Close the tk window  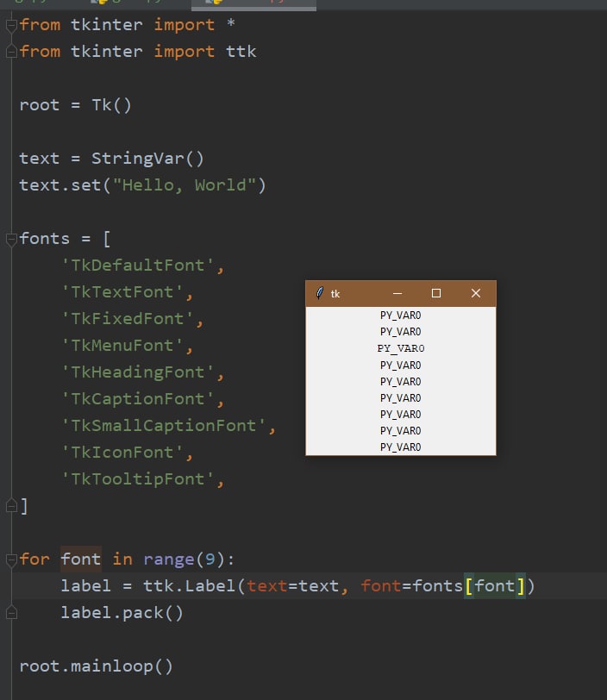[476, 293]
